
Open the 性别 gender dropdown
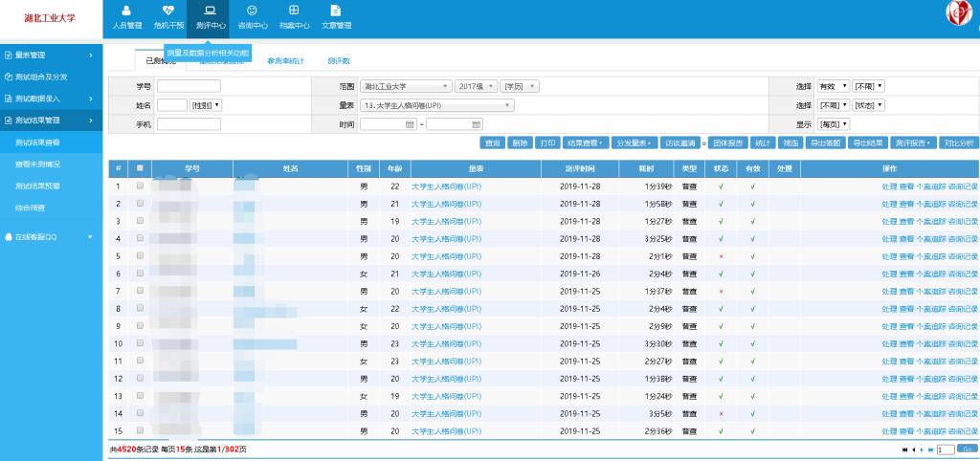(x=206, y=105)
